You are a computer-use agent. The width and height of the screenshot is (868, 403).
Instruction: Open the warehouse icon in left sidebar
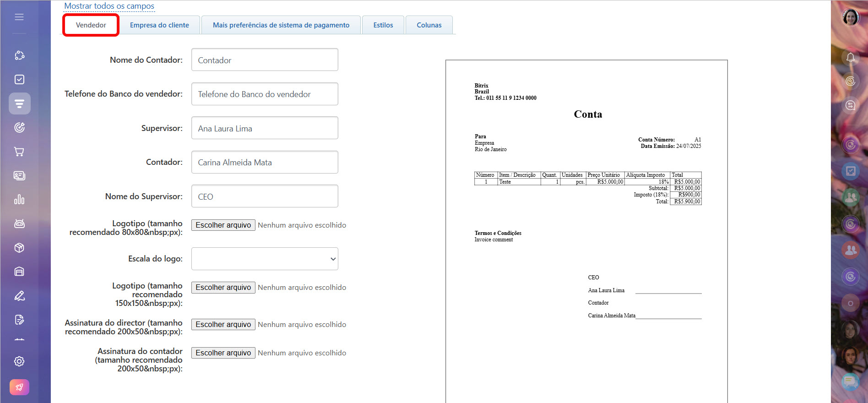click(19, 272)
